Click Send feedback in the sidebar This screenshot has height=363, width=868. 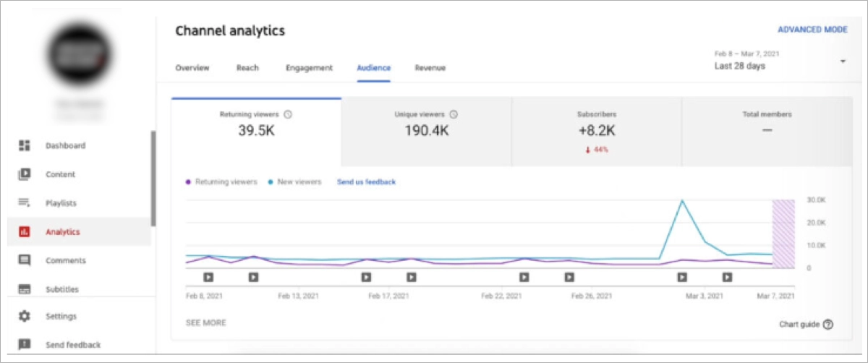pos(79,345)
